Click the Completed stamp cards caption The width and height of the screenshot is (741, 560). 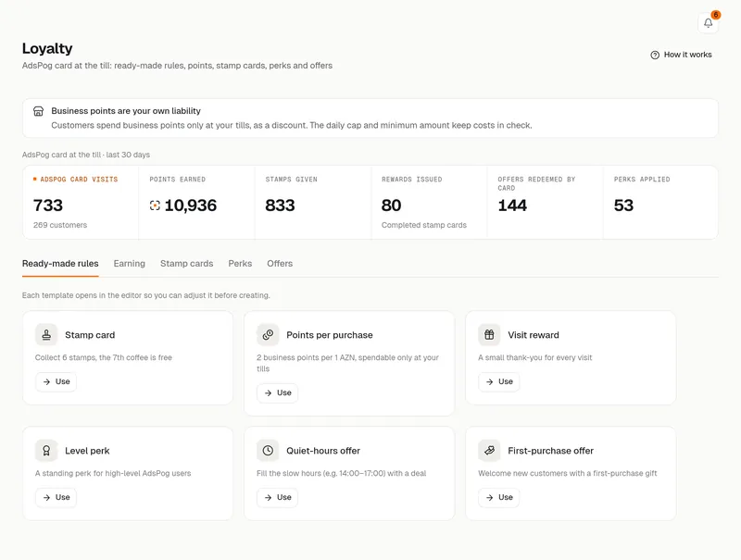[x=424, y=225]
